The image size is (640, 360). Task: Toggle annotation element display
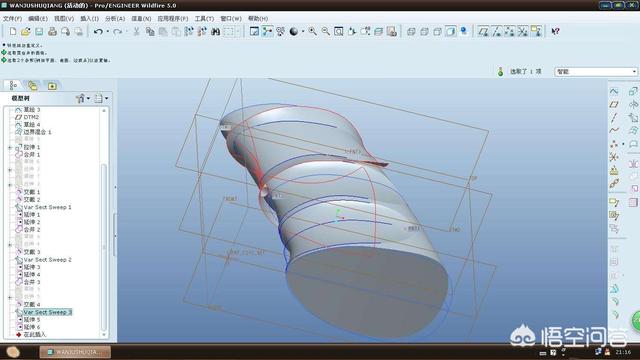536,31
